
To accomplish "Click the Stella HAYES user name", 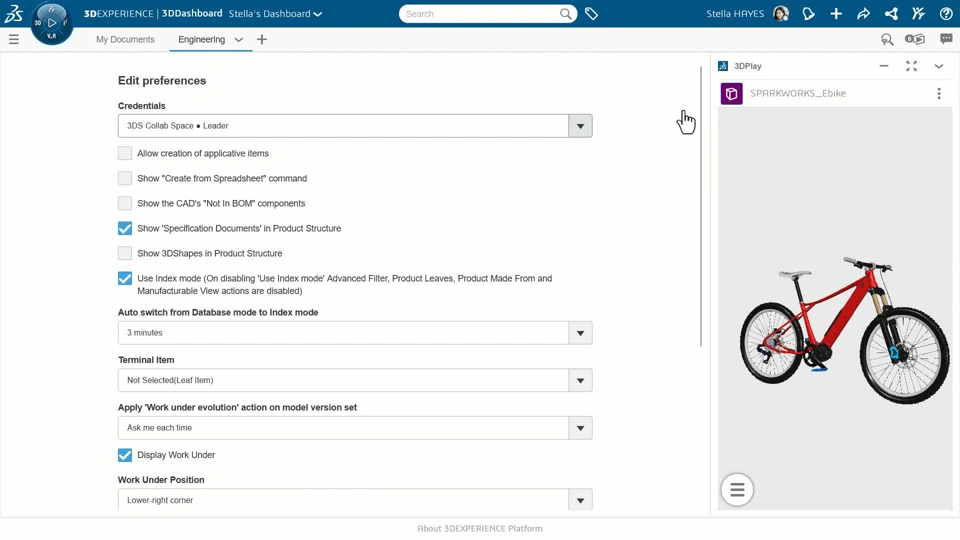I will point(735,13).
